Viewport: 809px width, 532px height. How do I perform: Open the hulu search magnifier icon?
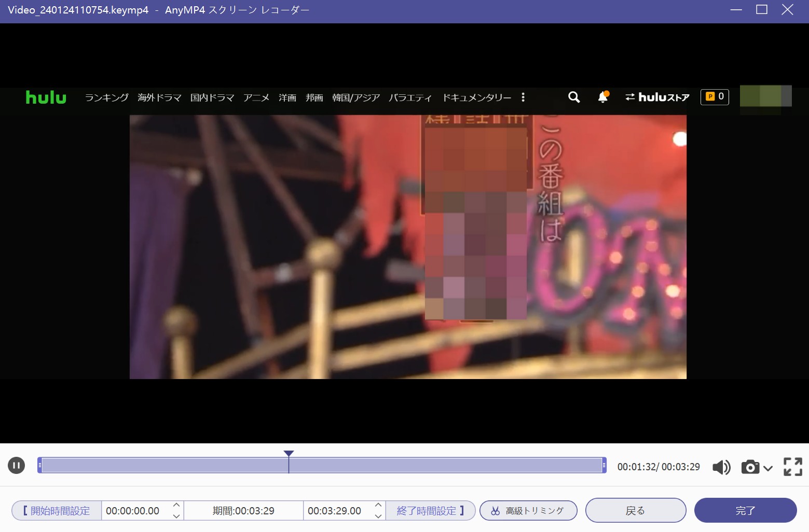574,97
